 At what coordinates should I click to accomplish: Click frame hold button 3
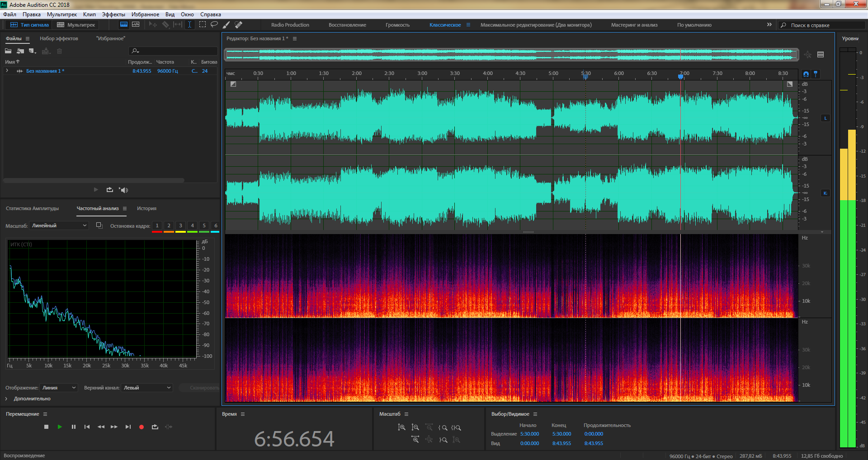[180, 225]
